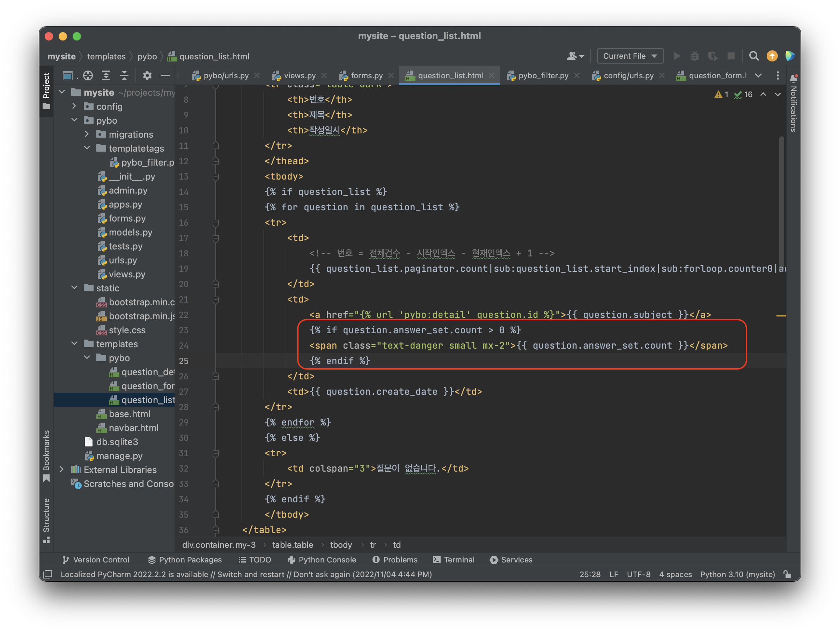
Task: Toggle the read-only lock icon in the status bar
Action: tap(788, 574)
